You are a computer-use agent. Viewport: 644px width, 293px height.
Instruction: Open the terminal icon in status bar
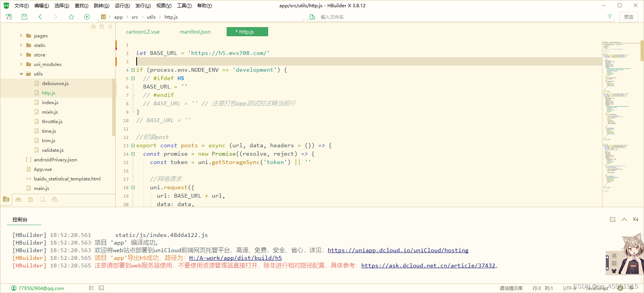[x=101, y=288]
